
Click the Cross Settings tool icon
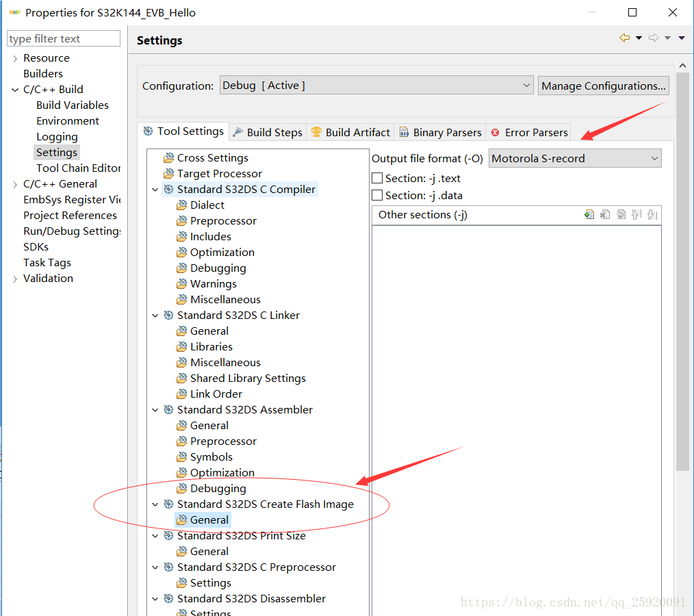(168, 158)
